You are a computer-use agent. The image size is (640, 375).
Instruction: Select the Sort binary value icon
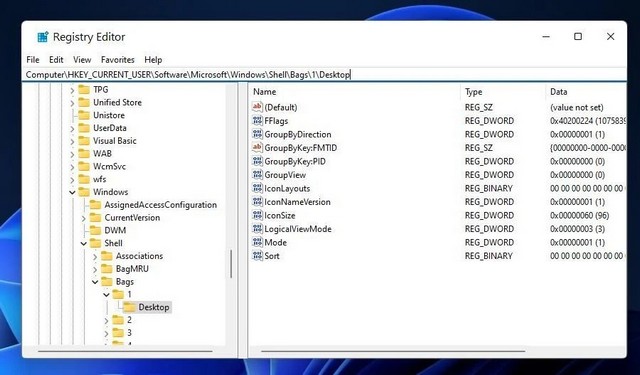[x=257, y=255]
